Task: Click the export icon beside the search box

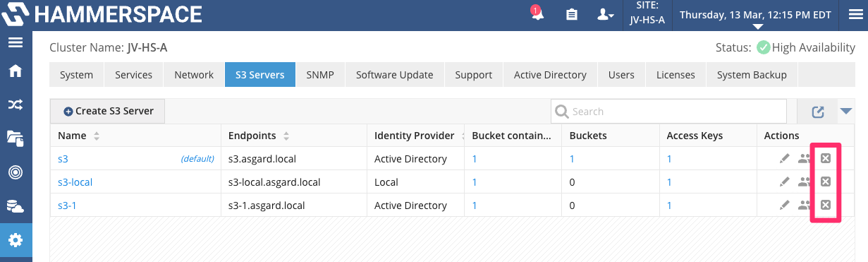Action: coord(818,112)
